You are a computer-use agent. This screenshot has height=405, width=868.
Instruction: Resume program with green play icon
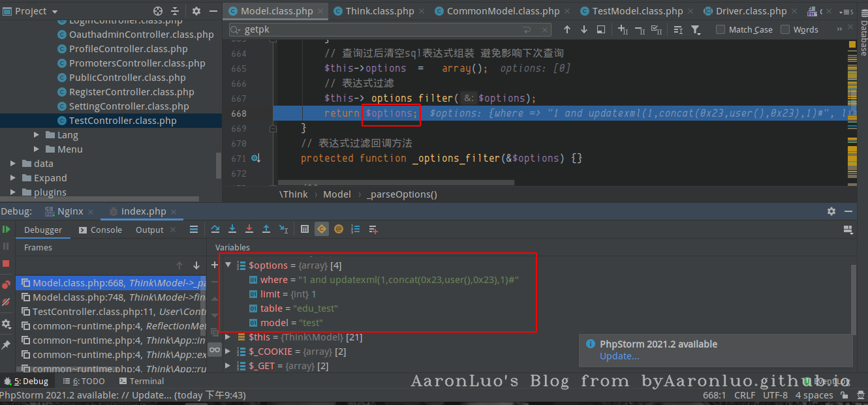pyautogui.click(x=6, y=229)
